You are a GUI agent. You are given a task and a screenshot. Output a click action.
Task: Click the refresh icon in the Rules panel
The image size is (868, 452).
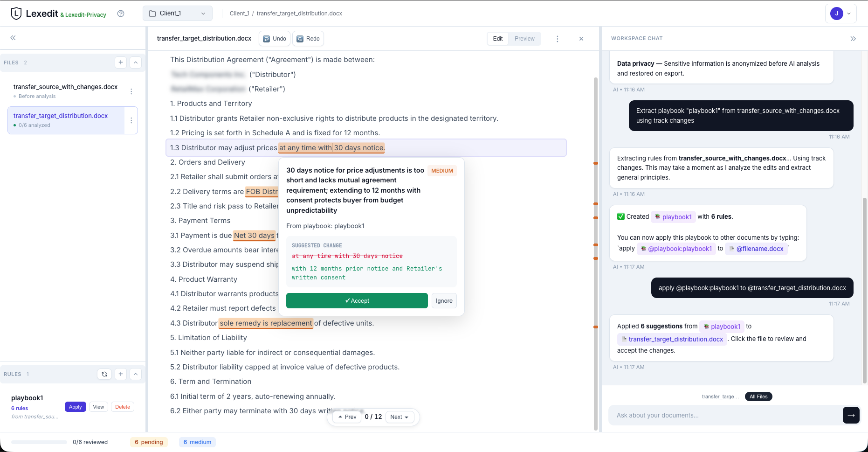pyautogui.click(x=104, y=374)
